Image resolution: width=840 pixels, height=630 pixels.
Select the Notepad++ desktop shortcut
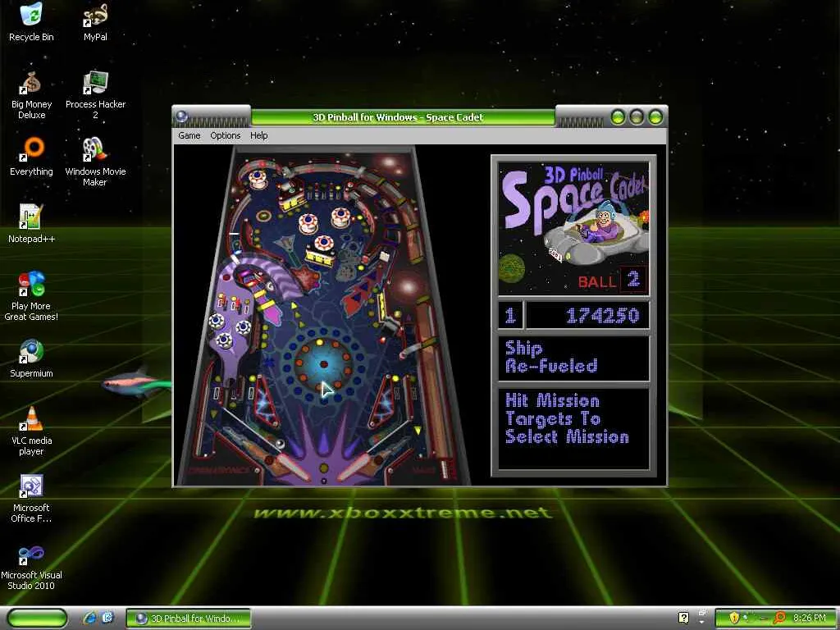click(x=31, y=223)
